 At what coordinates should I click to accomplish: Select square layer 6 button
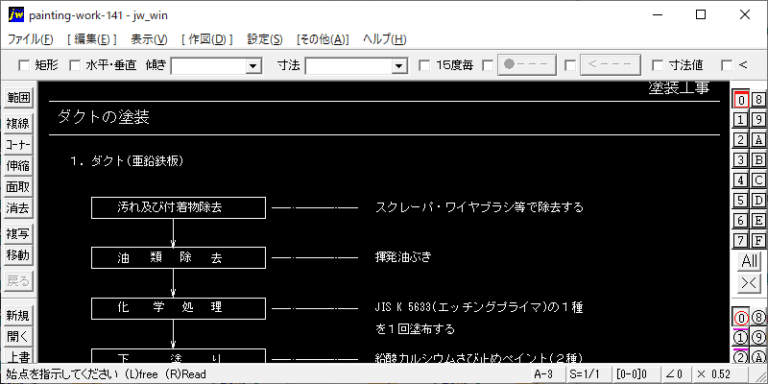click(741, 220)
